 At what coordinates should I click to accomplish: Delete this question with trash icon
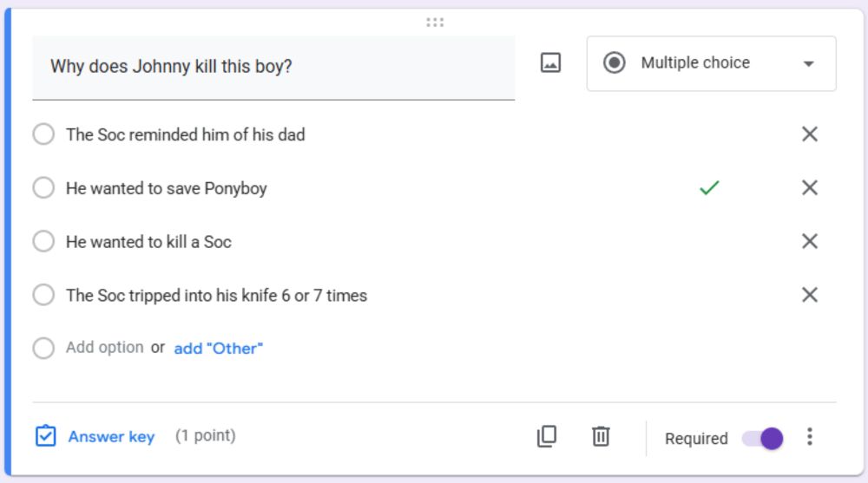point(601,437)
